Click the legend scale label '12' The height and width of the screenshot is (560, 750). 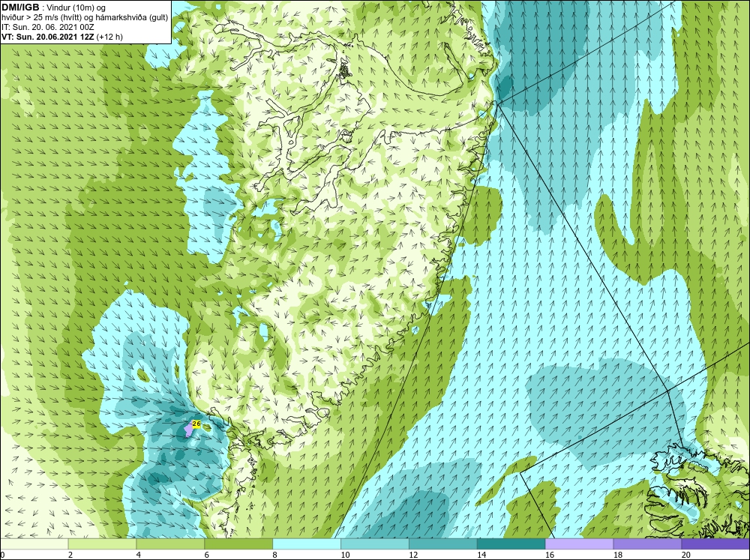pyautogui.click(x=413, y=555)
